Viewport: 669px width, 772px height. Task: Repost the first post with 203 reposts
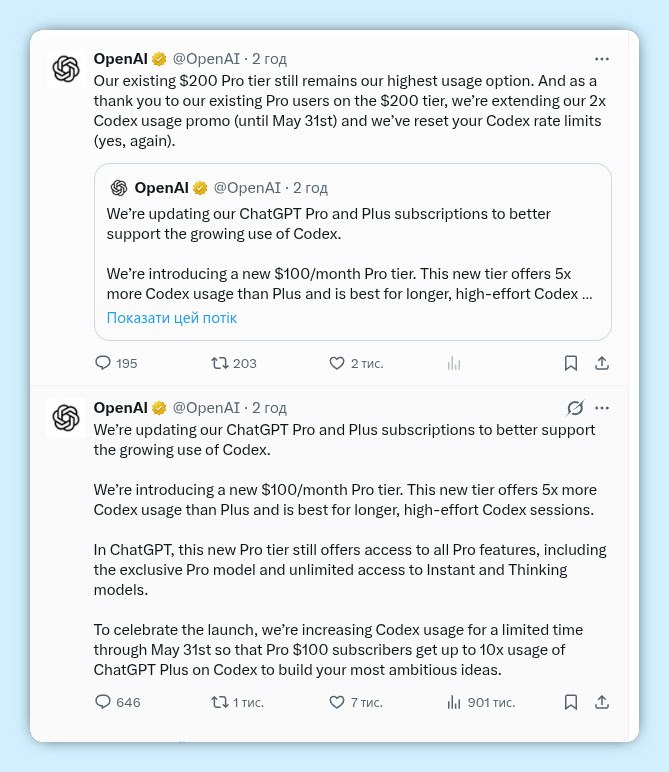click(x=220, y=363)
